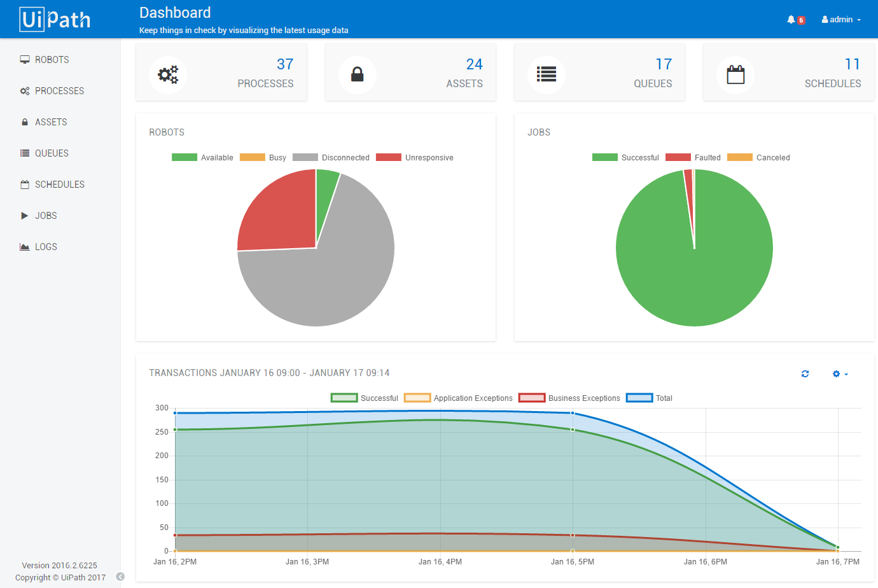Viewport: 878px width, 588px height.
Task: Go to Logs in the sidebar
Action: click(x=46, y=247)
